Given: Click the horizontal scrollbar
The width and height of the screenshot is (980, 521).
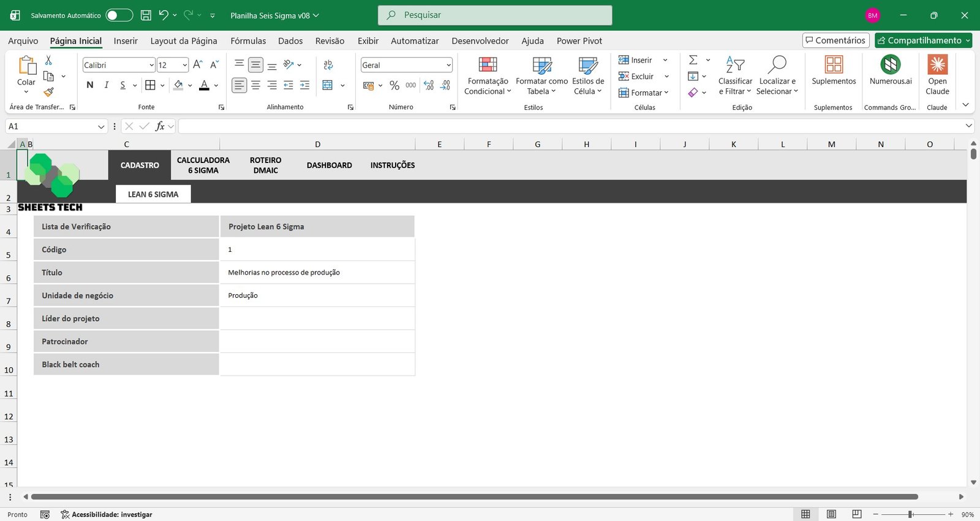Looking at the screenshot, I should pos(475,496).
